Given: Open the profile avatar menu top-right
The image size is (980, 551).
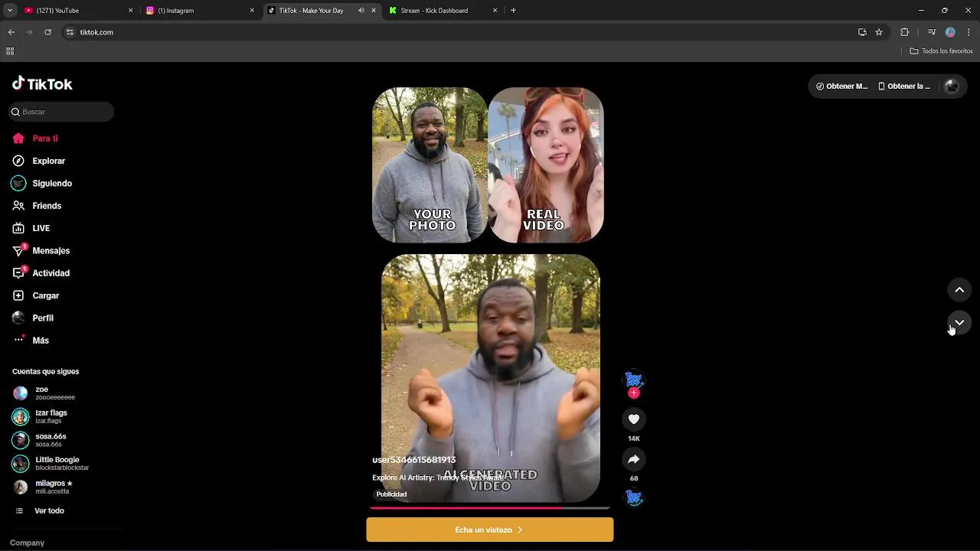Looking at the screenshot, I should [952, 86].
